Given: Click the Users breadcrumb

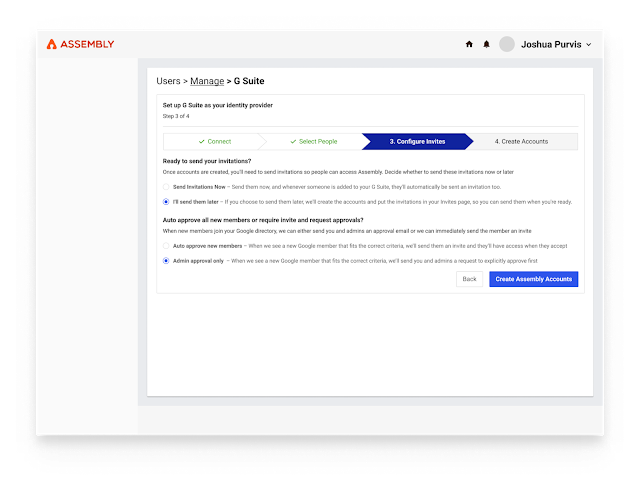Looking at the screenshot, I should (168, 81).
